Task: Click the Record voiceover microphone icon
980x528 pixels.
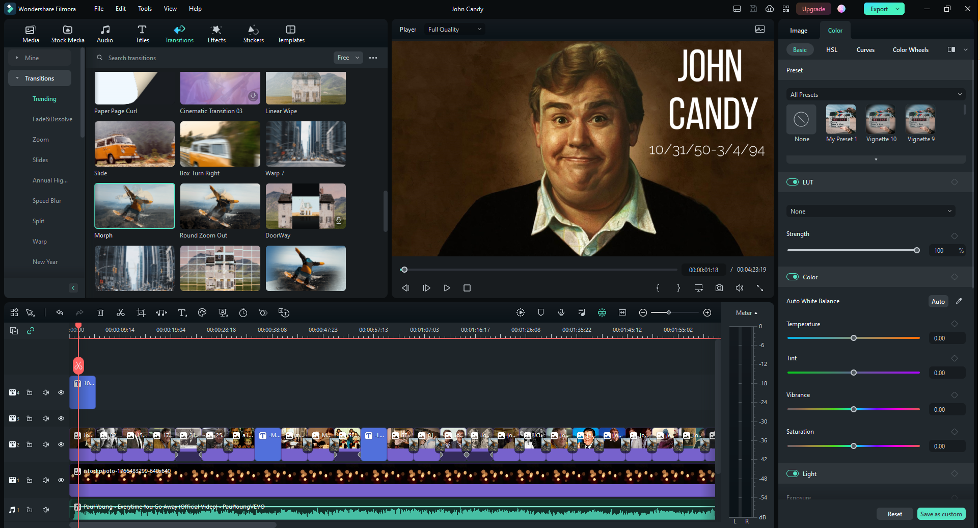Action: pos(561,312)
